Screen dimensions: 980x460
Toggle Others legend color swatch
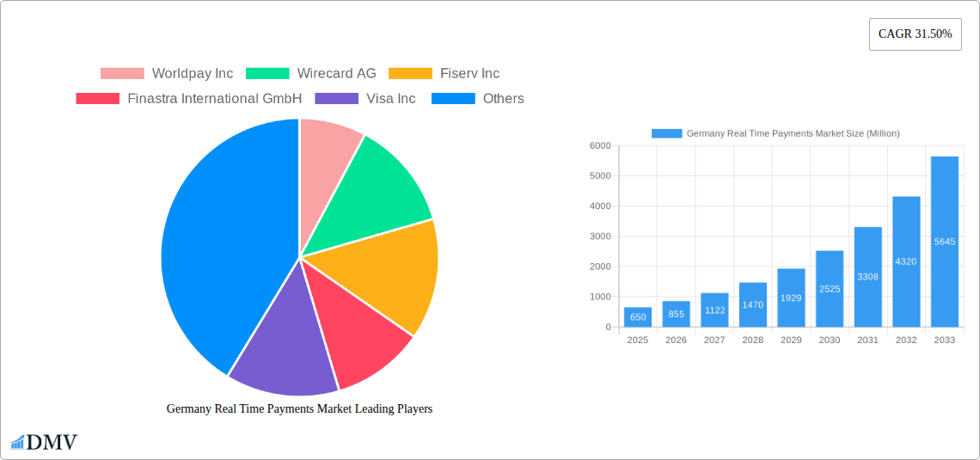pyautogui.click(x=453, y=99)
